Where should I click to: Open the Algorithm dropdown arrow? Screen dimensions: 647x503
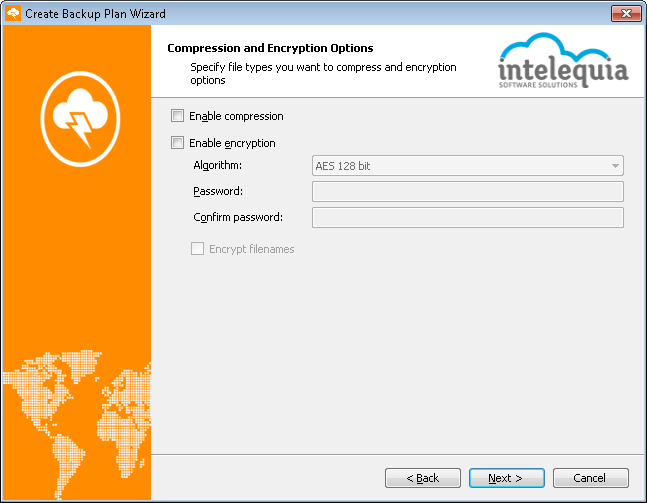tap(615, 166)
